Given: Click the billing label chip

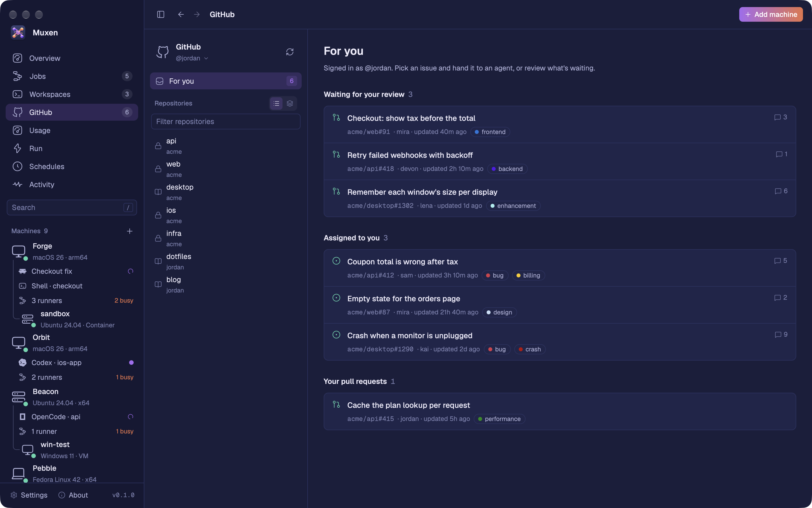Looking at the screenshot, I should pyautogui.click(x=528, y=275).
